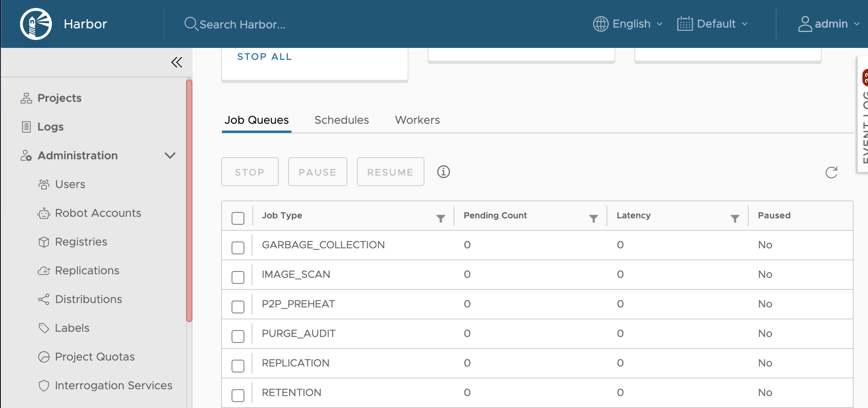Switch to the Schedules tab
The height and width of the screenshot is (408, 868).
tap(341, 120)
